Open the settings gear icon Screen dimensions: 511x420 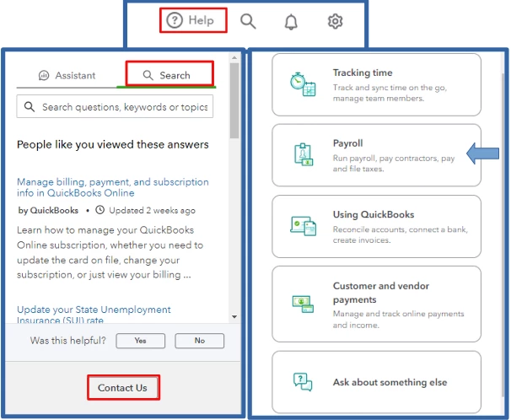pos(335,21)
